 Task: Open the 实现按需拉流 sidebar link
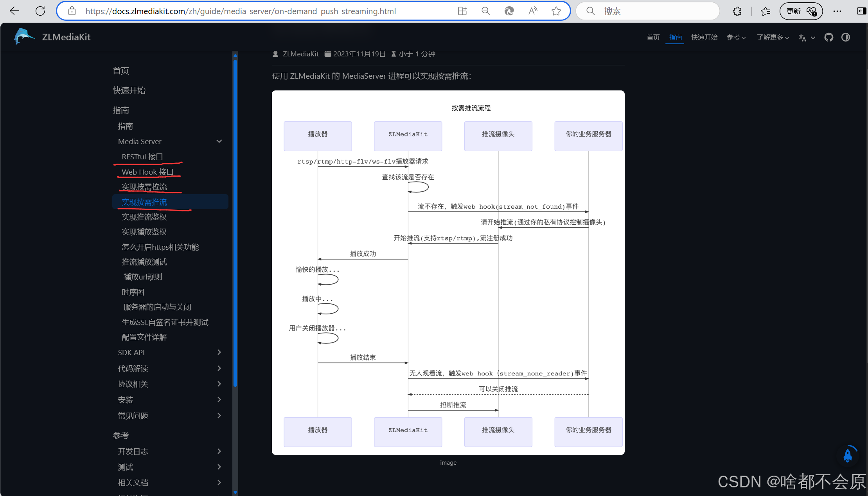pos(144,186)
